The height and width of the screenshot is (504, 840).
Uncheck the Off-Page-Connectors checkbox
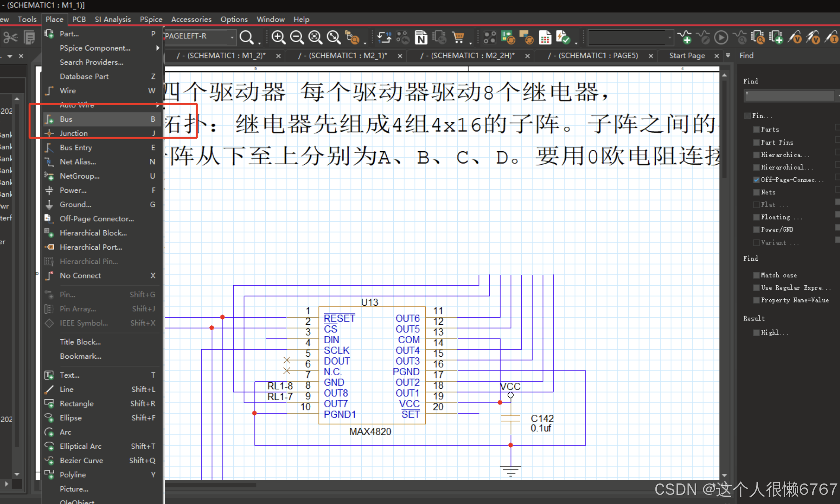pos(756,180)
